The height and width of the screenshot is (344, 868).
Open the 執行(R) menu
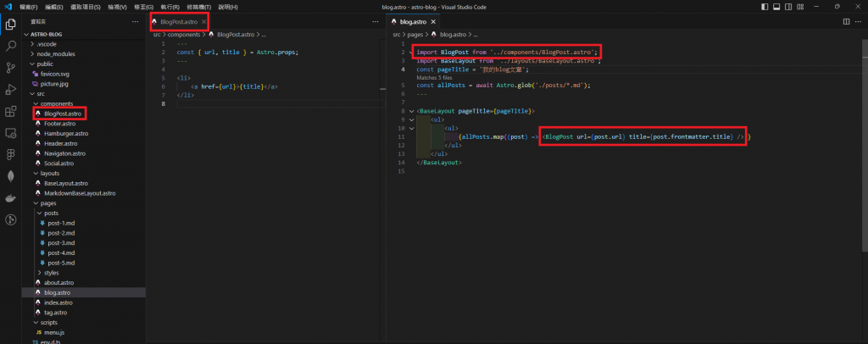click(170, 7)
